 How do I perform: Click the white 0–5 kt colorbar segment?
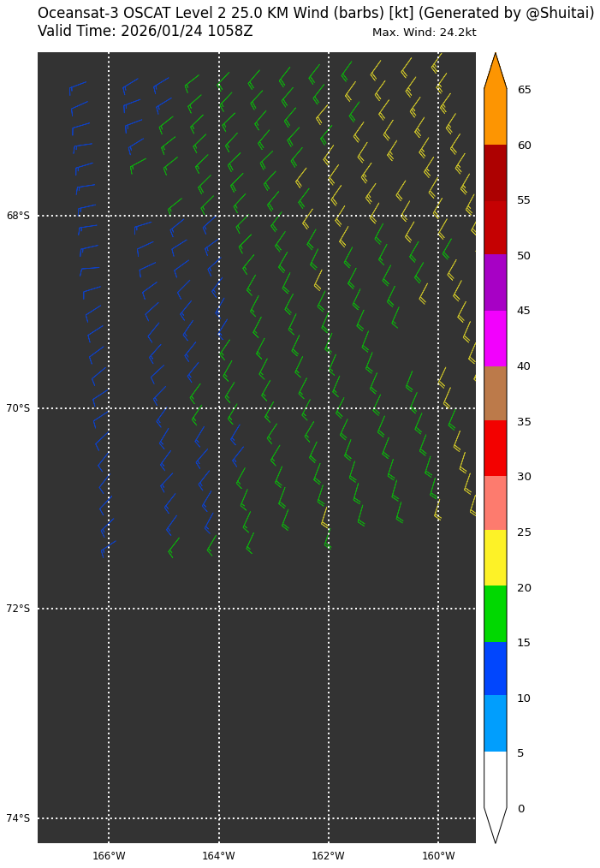[x=495, y=779]
